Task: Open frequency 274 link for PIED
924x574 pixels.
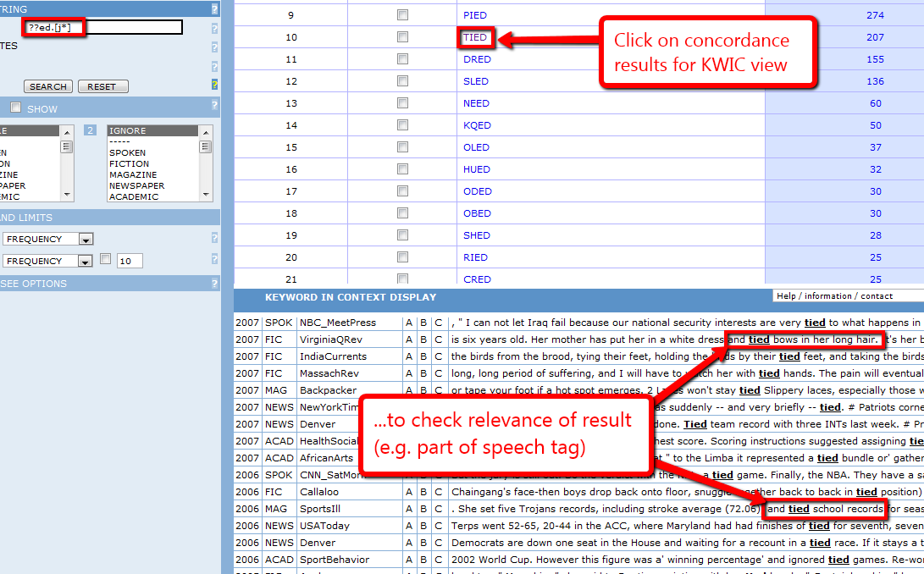Action: coord(875,15)
